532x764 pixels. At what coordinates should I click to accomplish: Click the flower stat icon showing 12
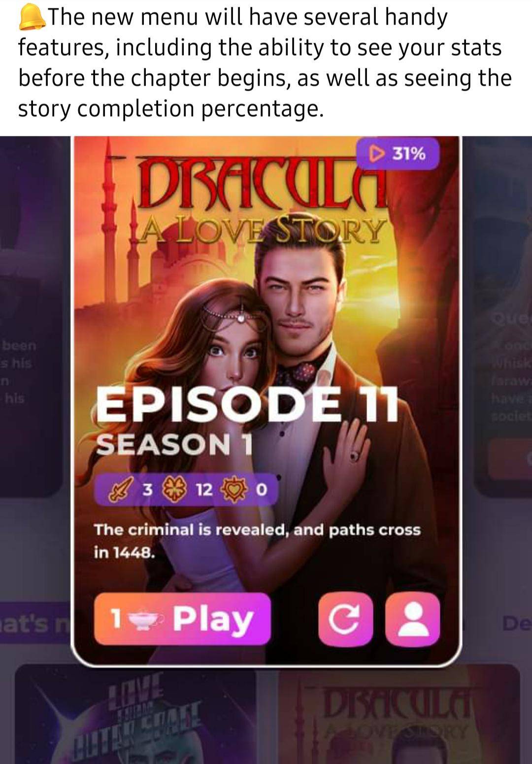click(x=172, y=490)
